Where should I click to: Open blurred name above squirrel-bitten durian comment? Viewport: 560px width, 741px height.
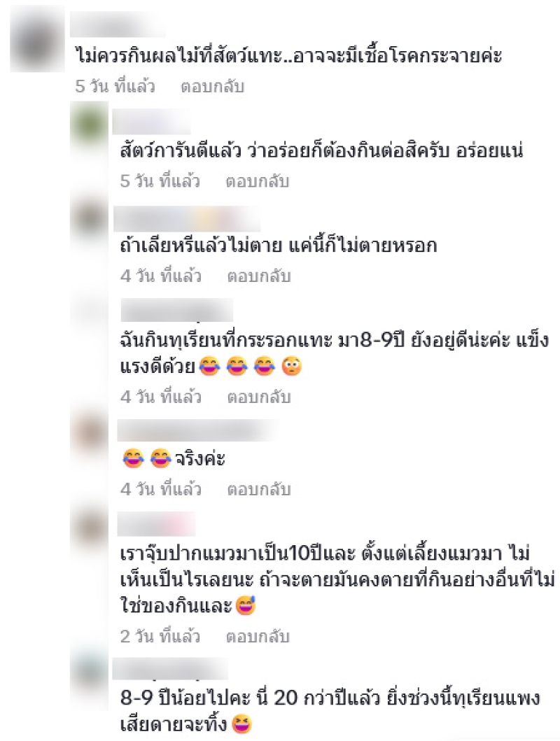tap(176, 311)
